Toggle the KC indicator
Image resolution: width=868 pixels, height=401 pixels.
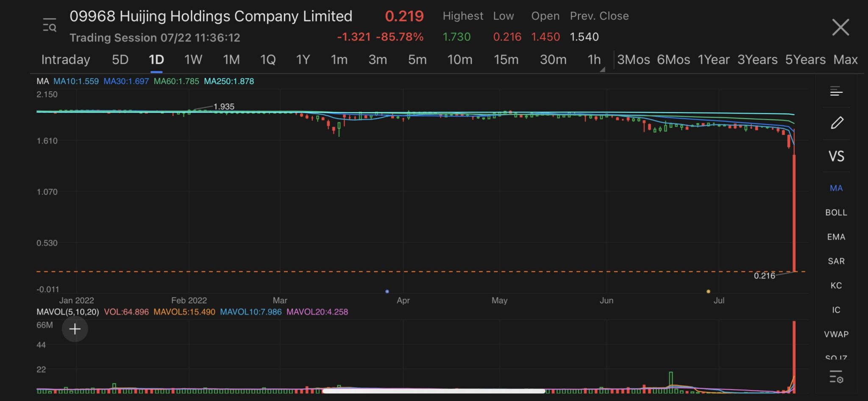pos(836,285)
